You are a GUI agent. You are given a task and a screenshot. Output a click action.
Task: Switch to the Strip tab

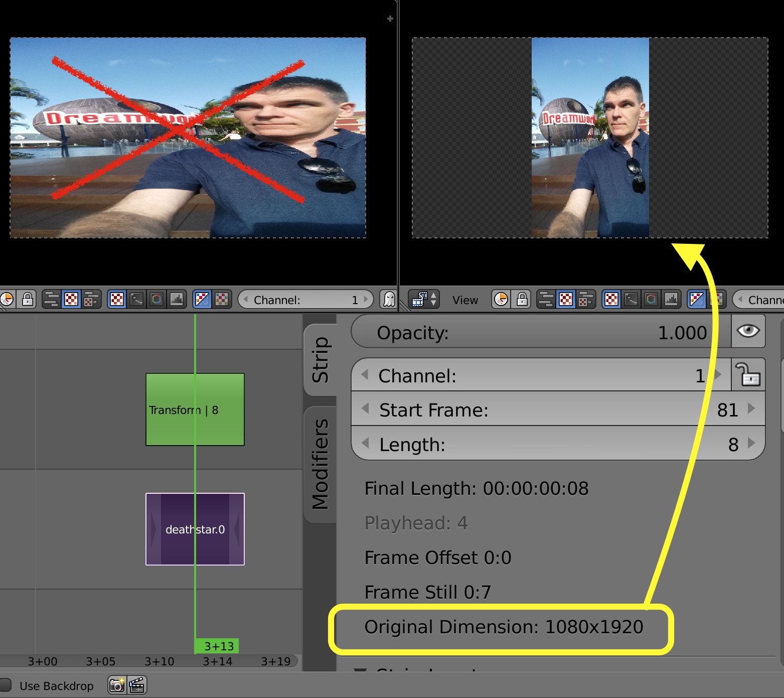(320, 359)
